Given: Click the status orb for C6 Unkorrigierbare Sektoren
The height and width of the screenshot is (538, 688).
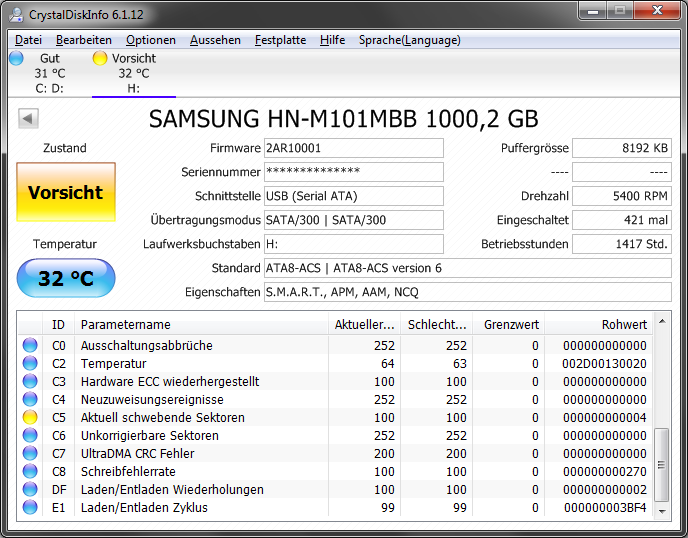Looking at the screenshot, I should [30, 435].
